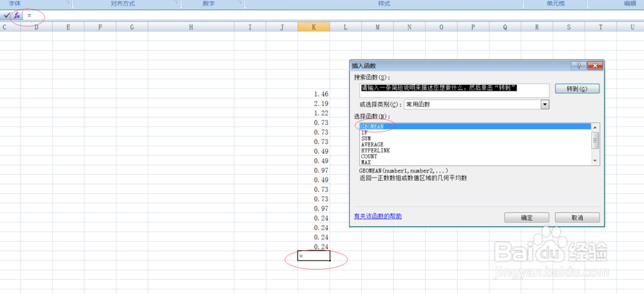This screenshot has width=644, height=294.
Task: Select column N header
Action: pos(409,27)
